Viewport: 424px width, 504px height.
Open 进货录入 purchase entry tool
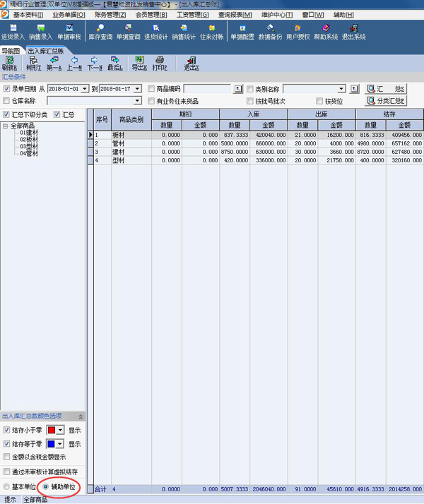click(x=12, y=31)
